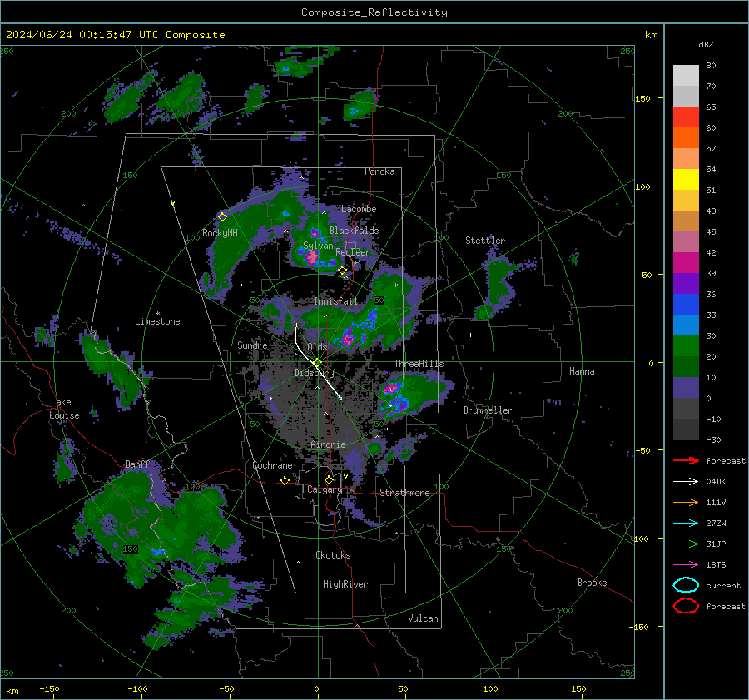Click the Cochrane label

(x=272, y=465)
